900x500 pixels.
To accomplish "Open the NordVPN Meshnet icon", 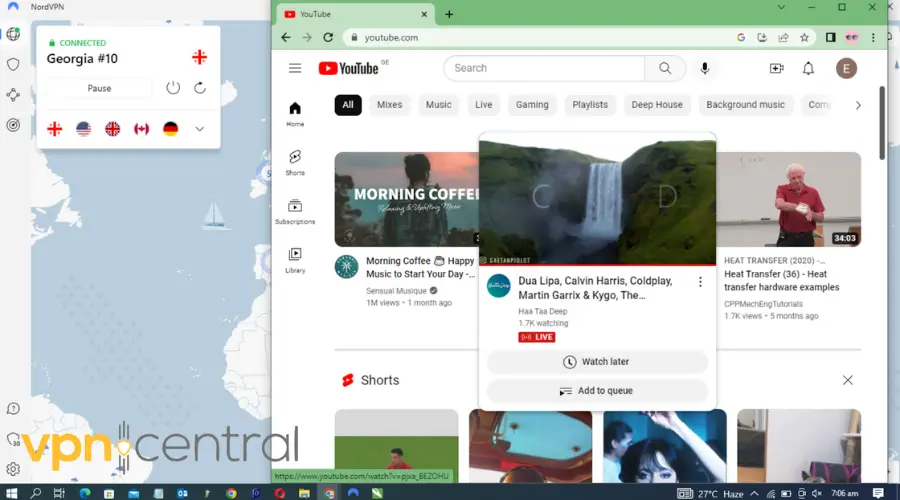I will pos(13,95).
